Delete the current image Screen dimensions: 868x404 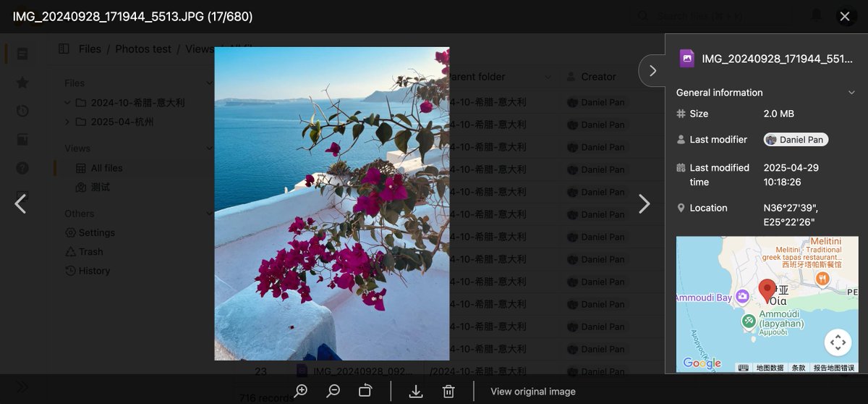coord(448,391)
